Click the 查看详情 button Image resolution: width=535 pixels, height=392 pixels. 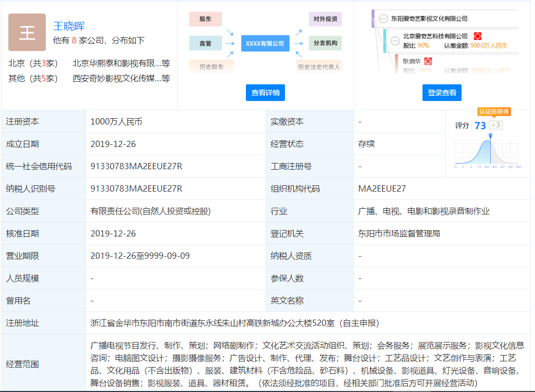[x=266, y=93]
